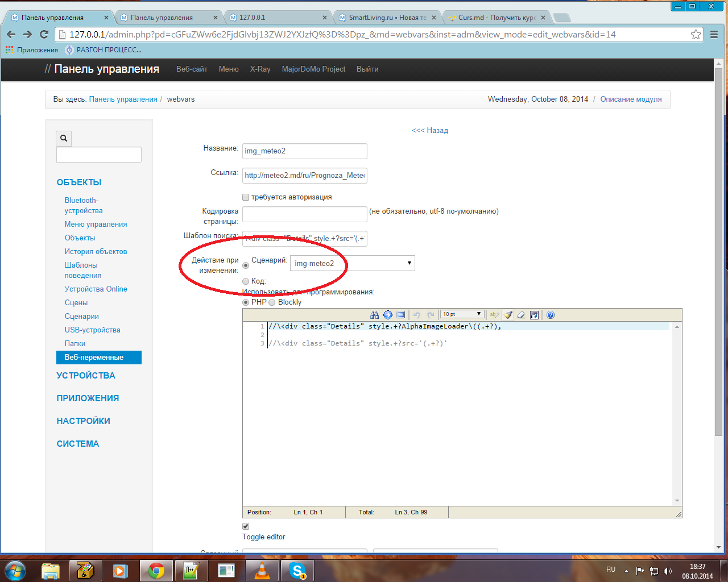Close the SmartLiving.ru browser tab

click(434, 18)
